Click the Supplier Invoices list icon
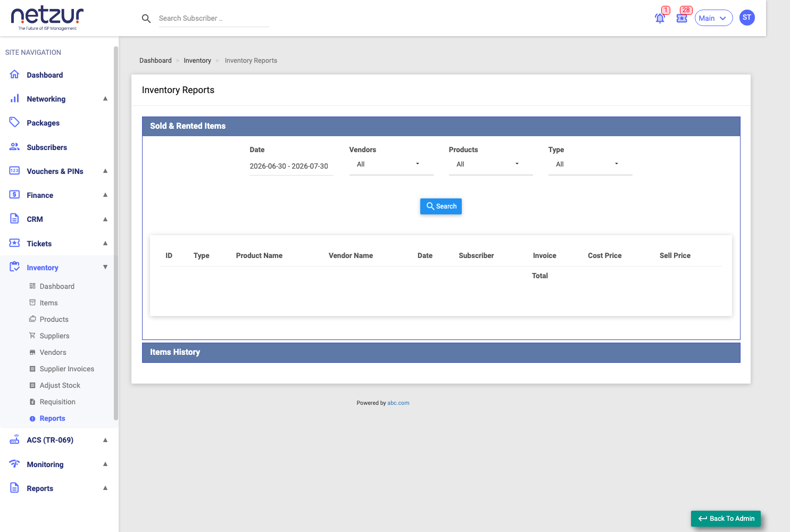 pos(32,369)
